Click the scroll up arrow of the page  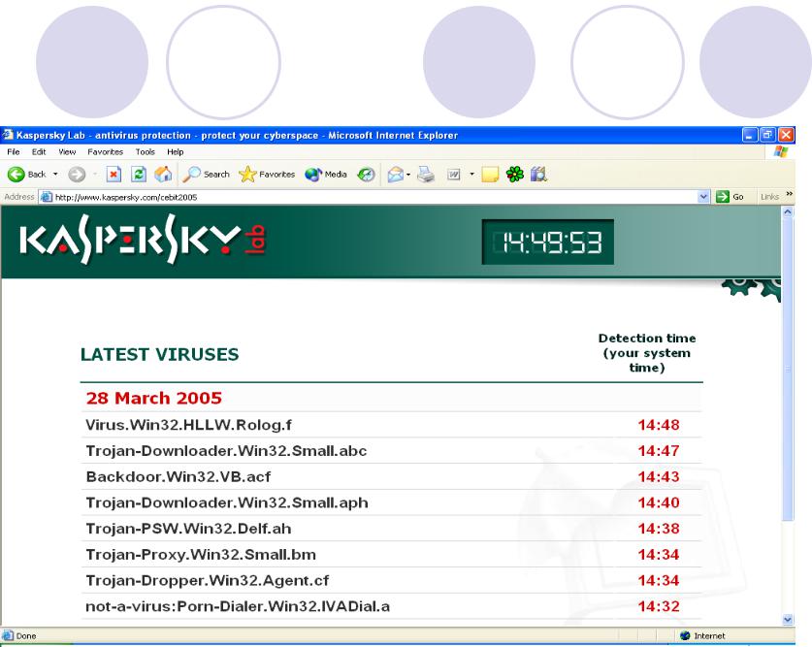tap(788, 211)
